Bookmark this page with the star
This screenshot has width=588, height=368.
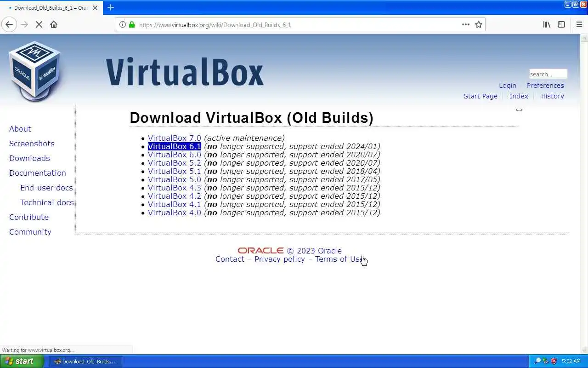tap(479, 24)
